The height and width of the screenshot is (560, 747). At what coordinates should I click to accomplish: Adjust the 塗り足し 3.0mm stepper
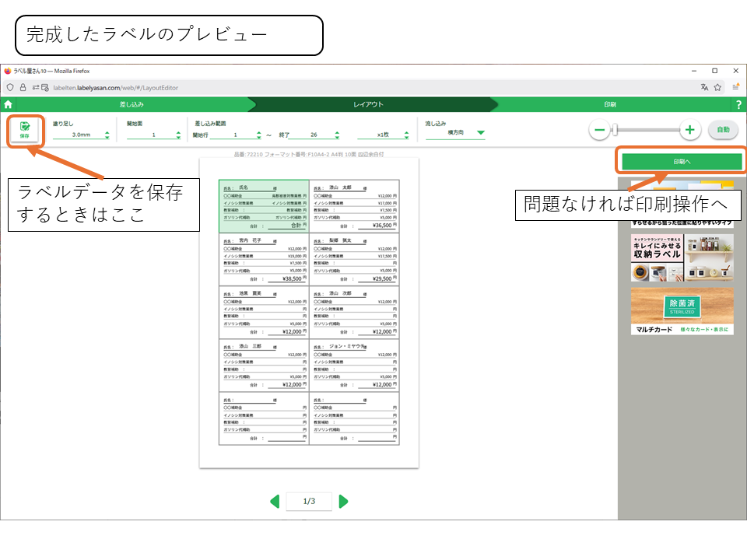pyautogui.click(x=107, y=135)
